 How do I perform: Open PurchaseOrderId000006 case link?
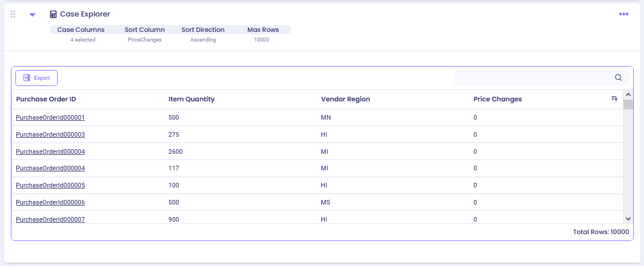[x=50, y=203]
